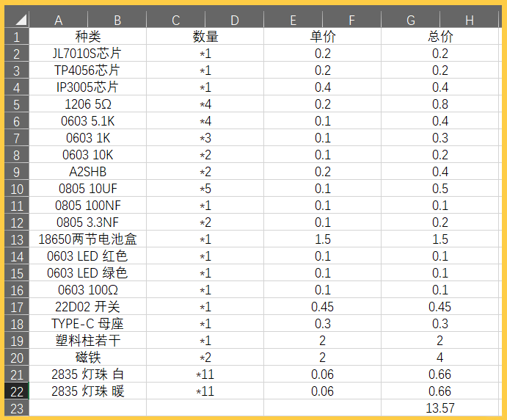Click the A2SHB cell
This screenshot has height=420, width=507.
coord(87,172)
